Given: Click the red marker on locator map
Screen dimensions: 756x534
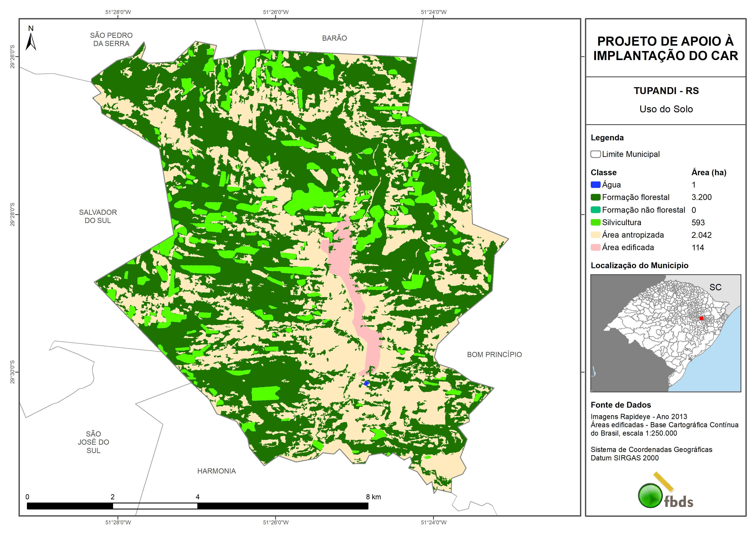Looking at the screenshot, I should tap(702, 318).
